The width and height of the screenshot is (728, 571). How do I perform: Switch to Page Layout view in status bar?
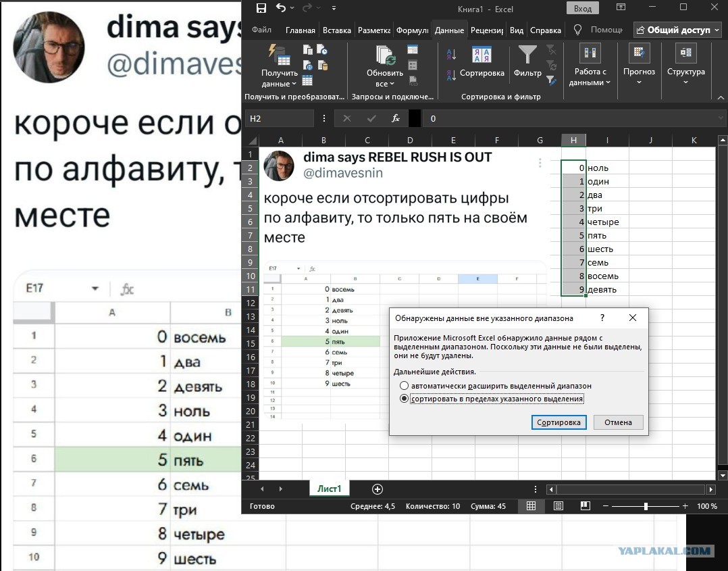click(558, 506)
